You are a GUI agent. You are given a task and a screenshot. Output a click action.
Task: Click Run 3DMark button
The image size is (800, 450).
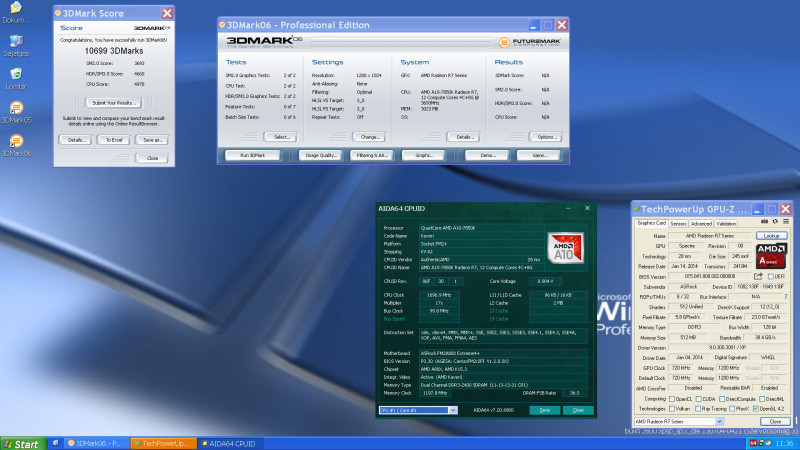[x=253, y=155]
